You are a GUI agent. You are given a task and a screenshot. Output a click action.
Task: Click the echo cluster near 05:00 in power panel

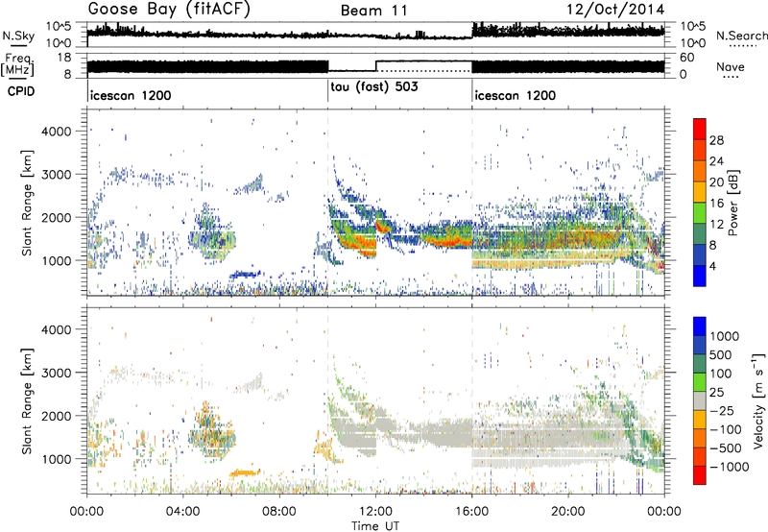pos(211,231)
